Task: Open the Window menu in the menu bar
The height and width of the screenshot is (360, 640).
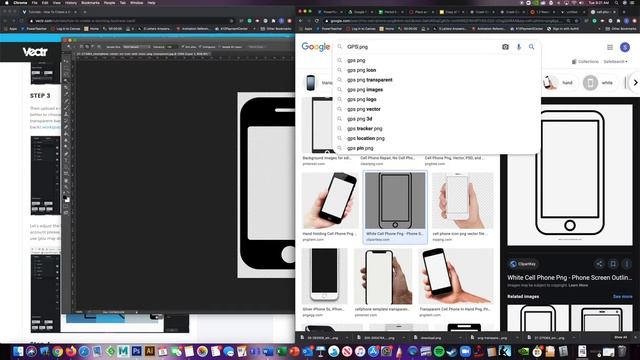Action: coord(136,3)
